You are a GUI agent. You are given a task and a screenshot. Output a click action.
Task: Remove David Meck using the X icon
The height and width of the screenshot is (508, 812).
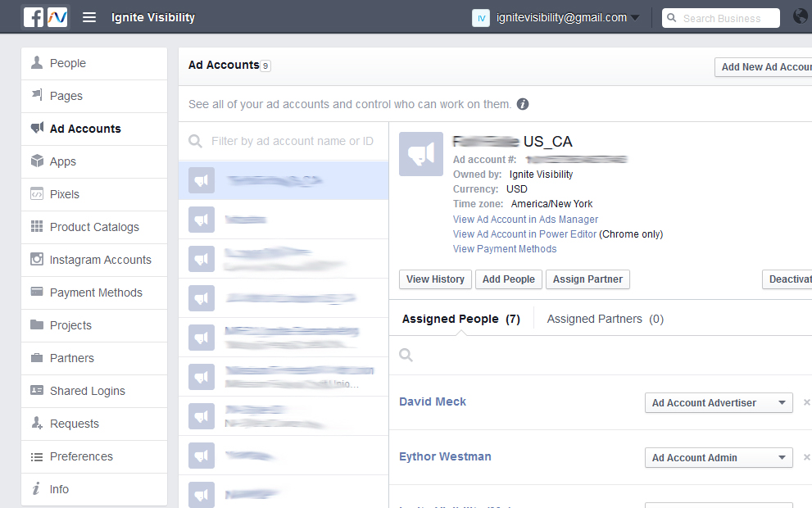(x=806, y=402)
